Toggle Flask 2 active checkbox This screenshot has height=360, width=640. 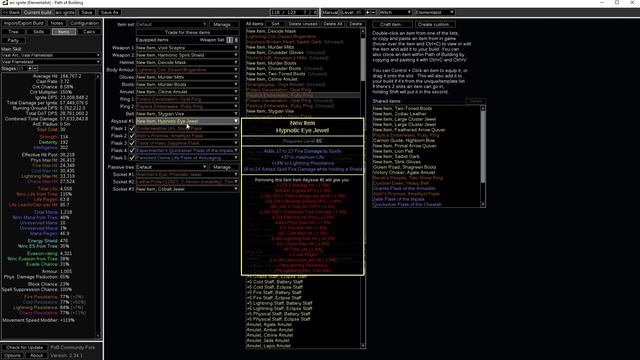click(132, 136)
